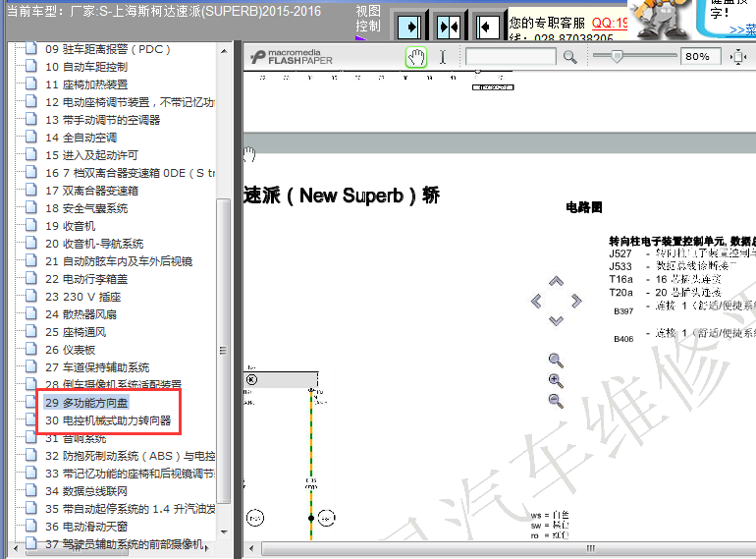This screenshot has height=559, width=756.
Task: Click the customer service mascot image
Action: [660, 20]
